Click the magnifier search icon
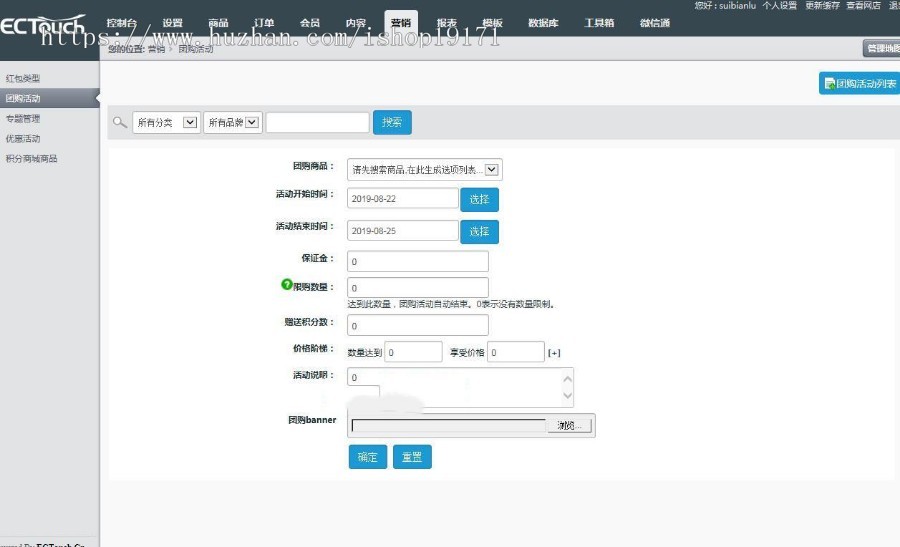The height and width of the screenshot is (547, 900). pos(119,122)
